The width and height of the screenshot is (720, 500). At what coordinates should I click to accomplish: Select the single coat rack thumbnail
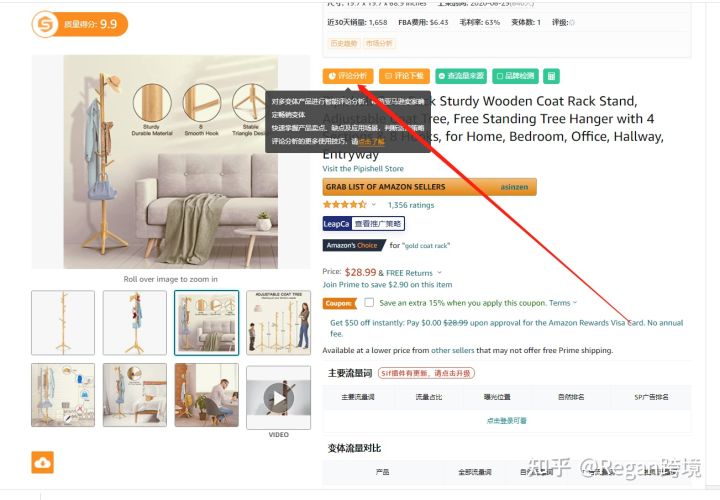(x=63, y=323)
